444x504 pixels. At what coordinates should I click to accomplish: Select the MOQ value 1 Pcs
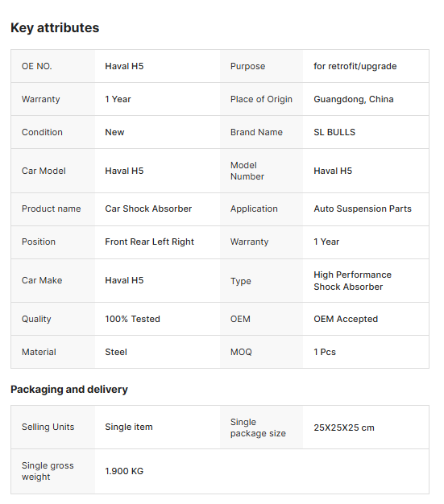[x=324, y=352]
